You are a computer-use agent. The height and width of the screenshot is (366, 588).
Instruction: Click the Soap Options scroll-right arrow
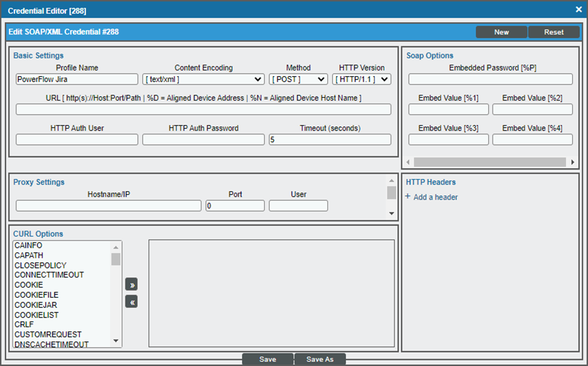pos(573,162)
